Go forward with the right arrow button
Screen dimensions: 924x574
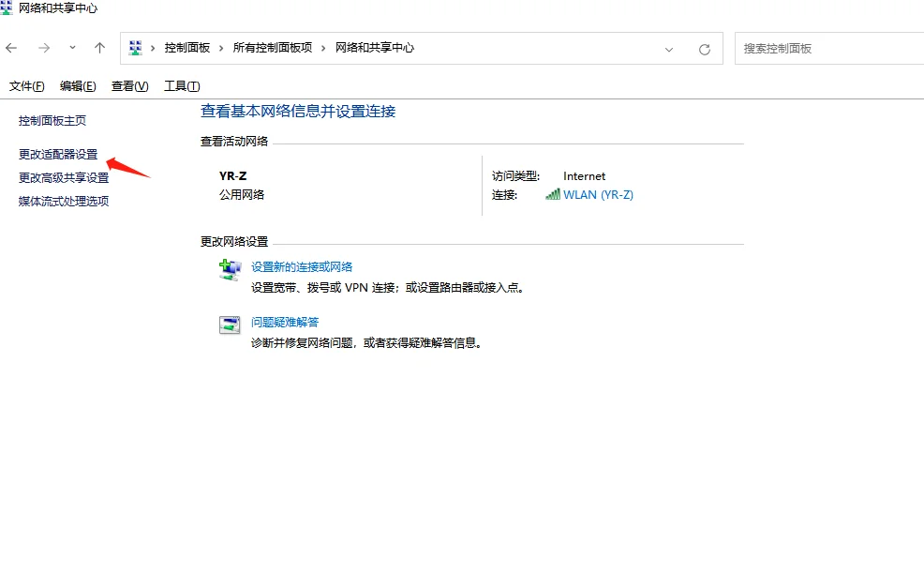coord(44,48)
